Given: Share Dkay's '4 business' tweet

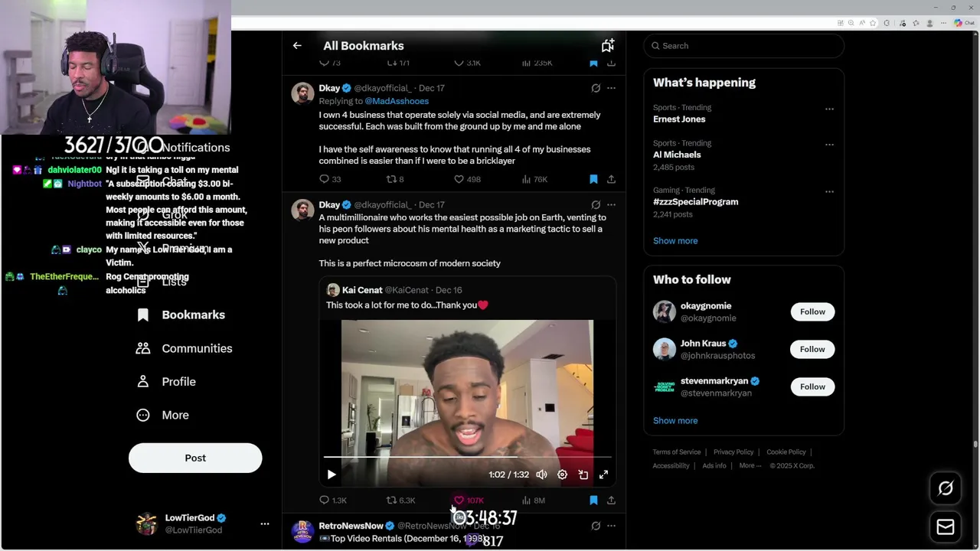Looking at the screenshot, I should click(611, 179).
